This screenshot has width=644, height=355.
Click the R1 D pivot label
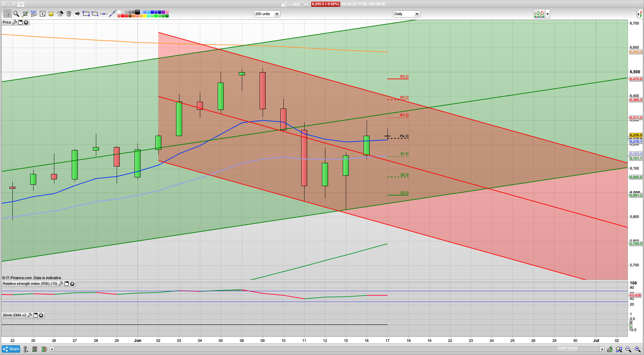point(404,115)
